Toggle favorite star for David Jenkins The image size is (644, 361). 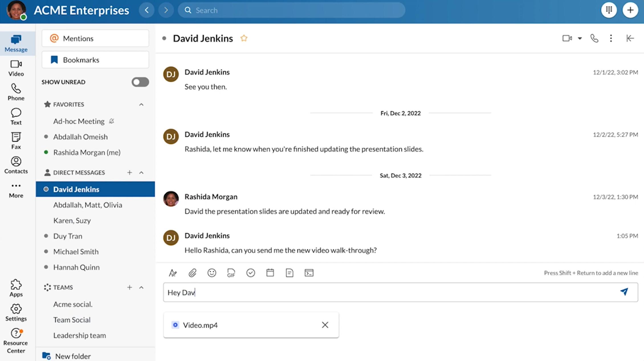244,38
